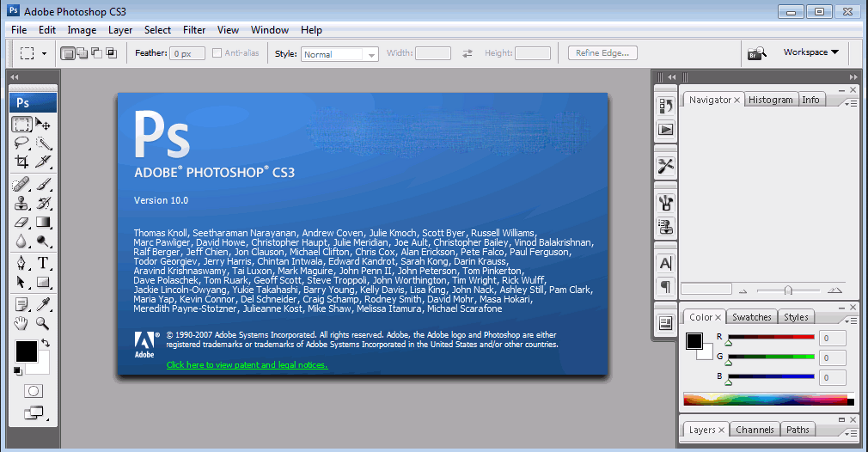This screenshot has height=452, width=868.
Task: Select the Dodge tool
Action: 43,241
